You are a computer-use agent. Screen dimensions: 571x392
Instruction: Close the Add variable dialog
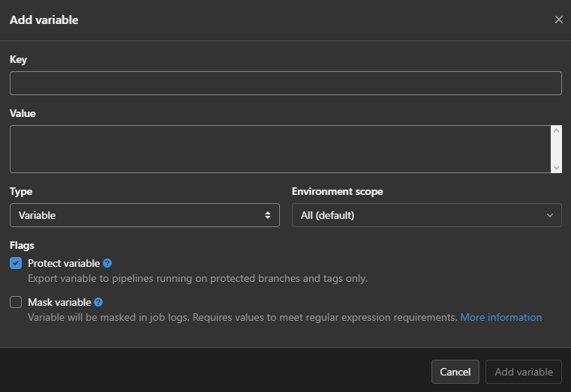pyautogui.click(x=558, y=19)
